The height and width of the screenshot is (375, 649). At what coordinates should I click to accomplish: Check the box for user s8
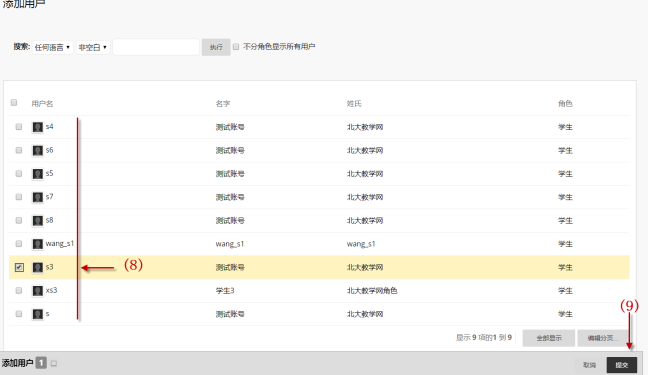19,220
